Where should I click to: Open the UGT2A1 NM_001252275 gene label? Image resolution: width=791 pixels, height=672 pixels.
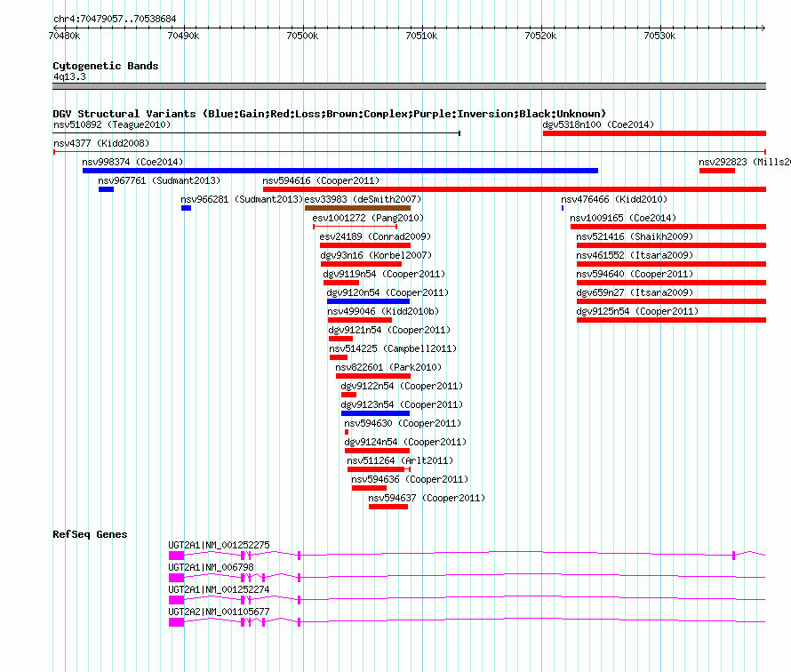coord(219,545)
